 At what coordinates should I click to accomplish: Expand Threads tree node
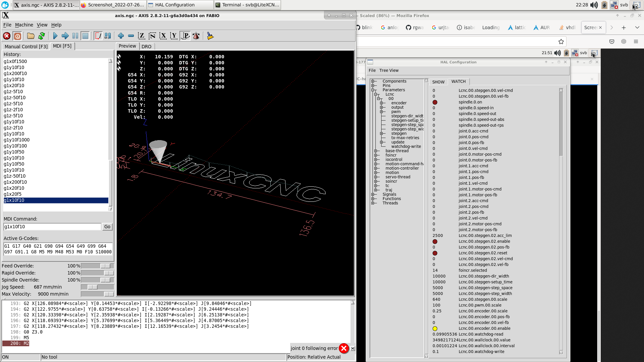coord(373,203)
